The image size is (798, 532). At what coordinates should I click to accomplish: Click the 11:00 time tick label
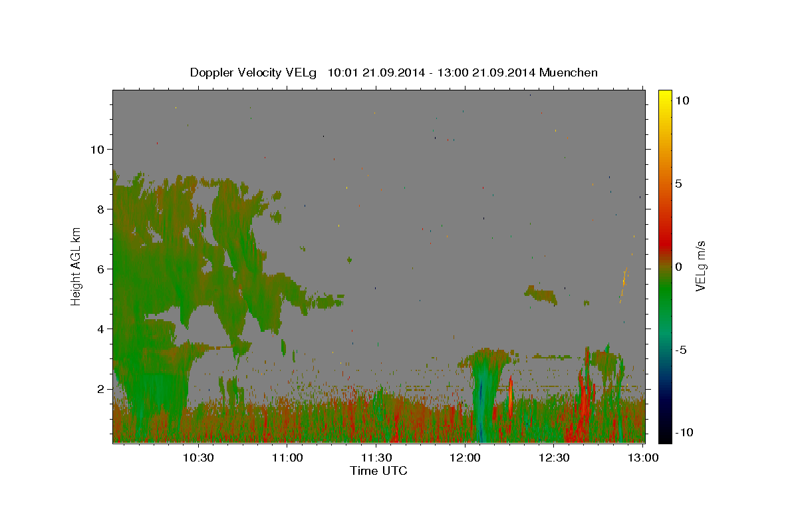[x=287, y=458]
